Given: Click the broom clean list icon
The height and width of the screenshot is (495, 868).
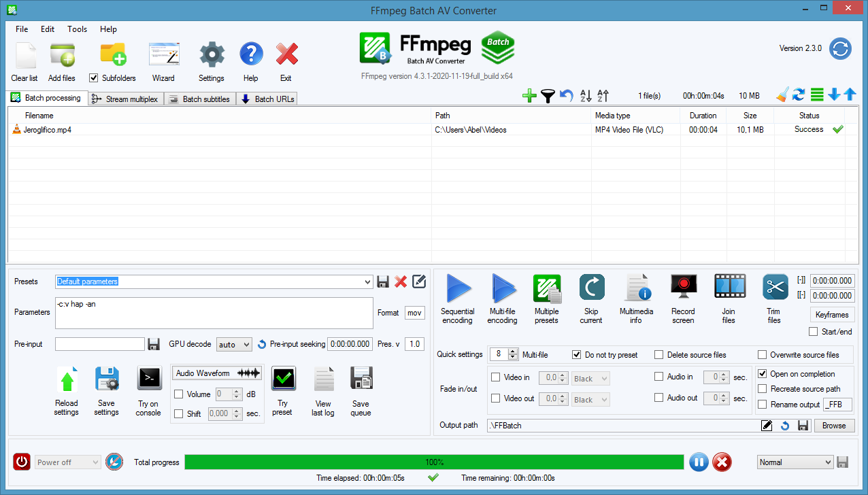Looking at the screenshot, I should (782, 95).
